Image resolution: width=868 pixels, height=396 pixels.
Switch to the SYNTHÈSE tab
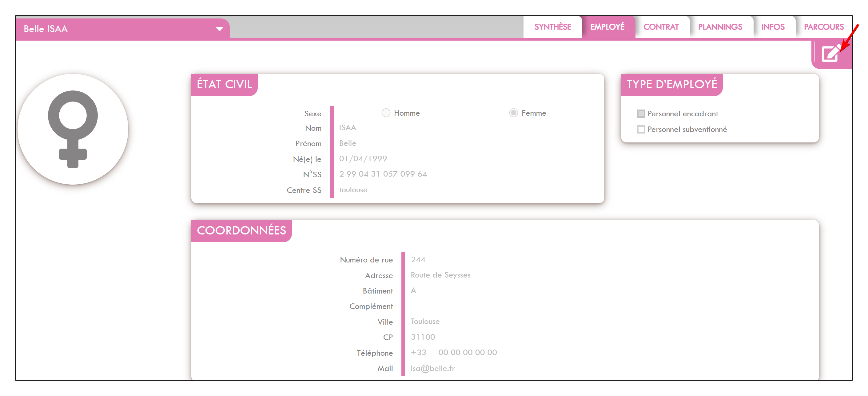pyautogui.click(x=552, y=27)
